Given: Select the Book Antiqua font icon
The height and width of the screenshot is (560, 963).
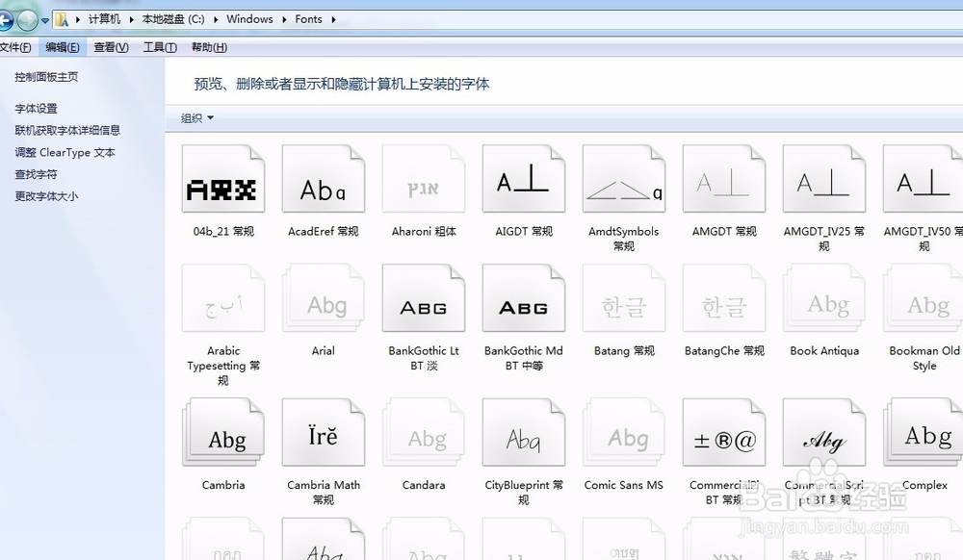Looking at the screenshot, I should [x=824, y=298].
